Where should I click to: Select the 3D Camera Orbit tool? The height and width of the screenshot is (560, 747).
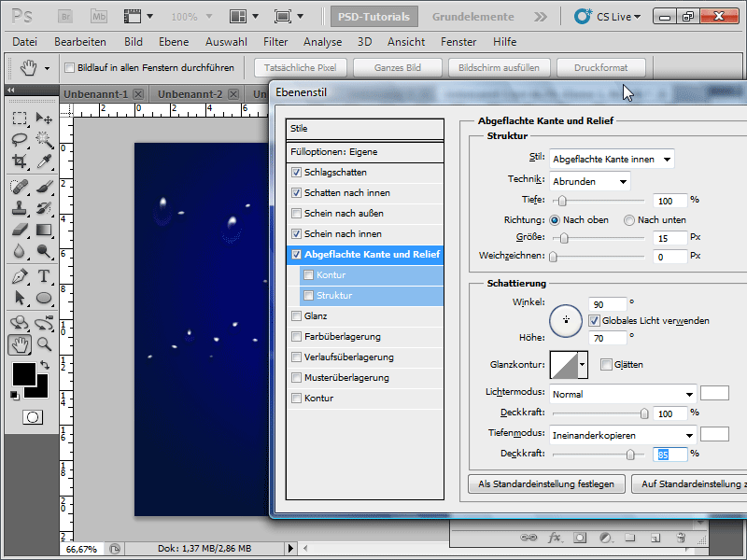tap(44, 323)
